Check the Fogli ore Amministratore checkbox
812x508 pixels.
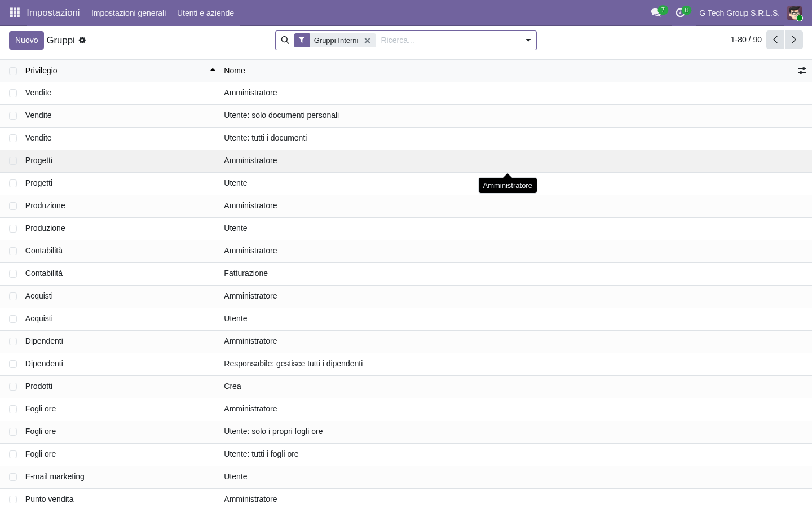pyautogui.click(x=13, y=409)
